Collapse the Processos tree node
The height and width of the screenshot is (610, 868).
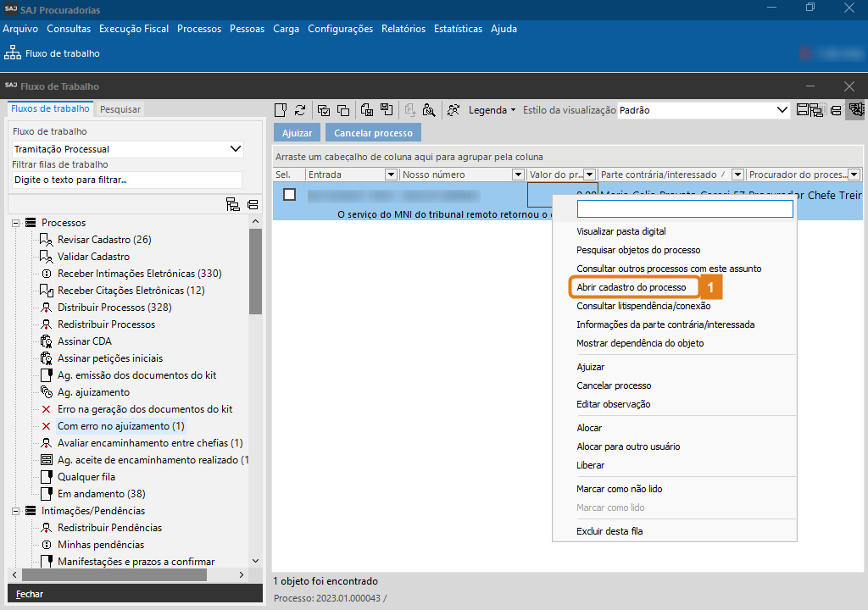click(x=16, y=223)
